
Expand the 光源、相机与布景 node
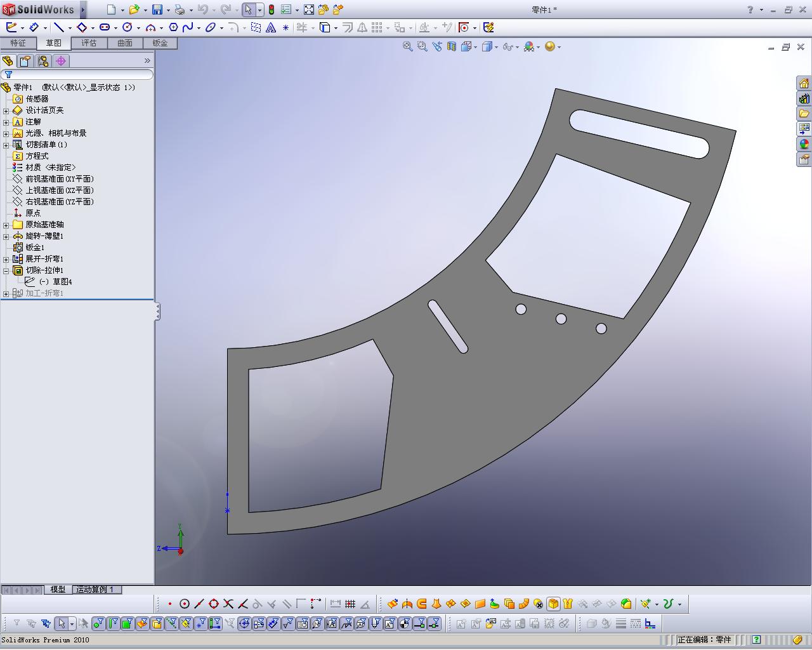coord(6,133)
